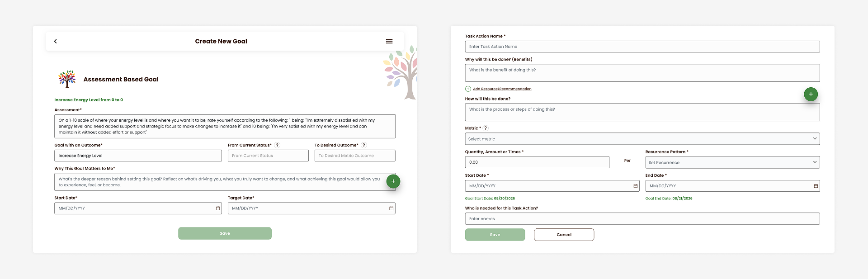The height and width of the screenshot is (279, 868).
Task: Open the hamburger menu icon
Action: 389,41
